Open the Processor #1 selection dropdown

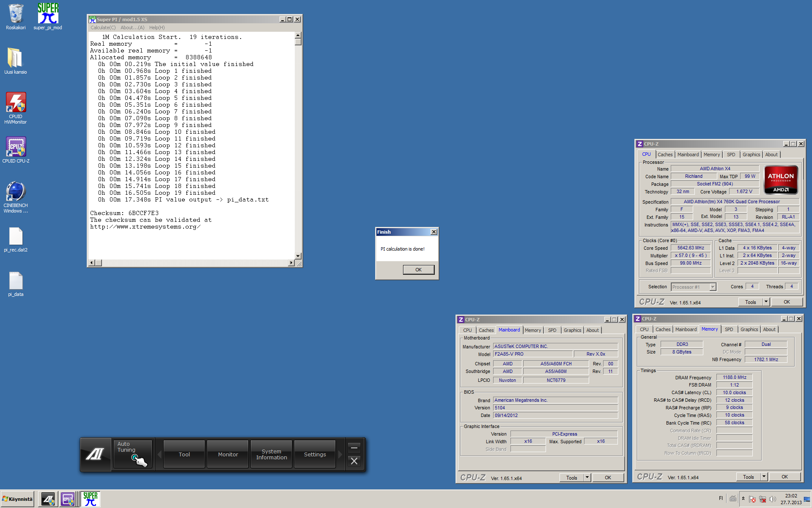(x=713, y=287)
